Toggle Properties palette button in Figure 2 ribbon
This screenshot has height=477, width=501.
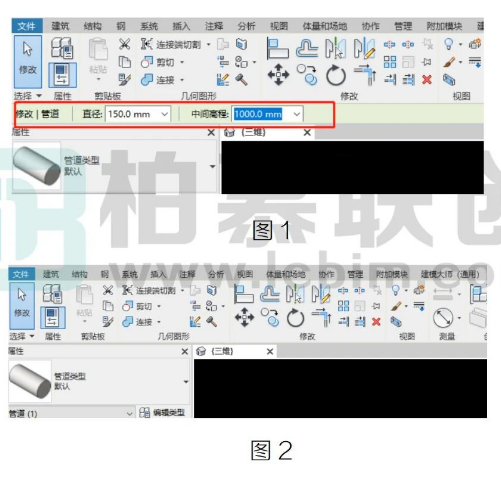pos(52,318)
